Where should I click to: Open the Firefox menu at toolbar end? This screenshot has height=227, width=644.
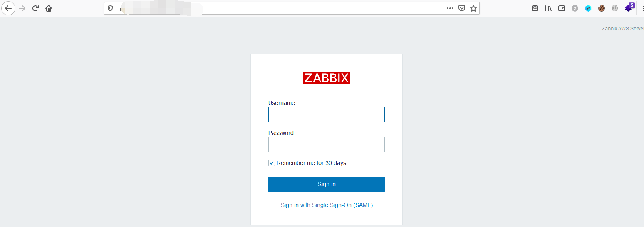[x=642, y=8]
